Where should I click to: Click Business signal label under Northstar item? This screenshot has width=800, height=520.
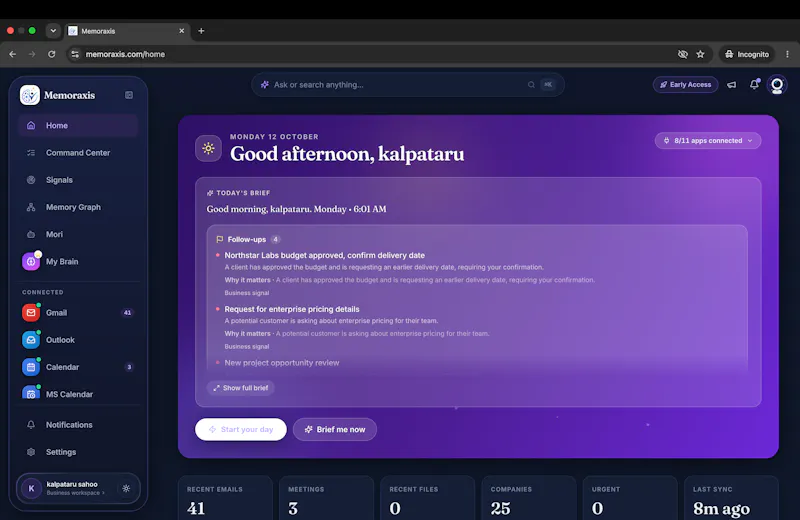click(247, 293)
